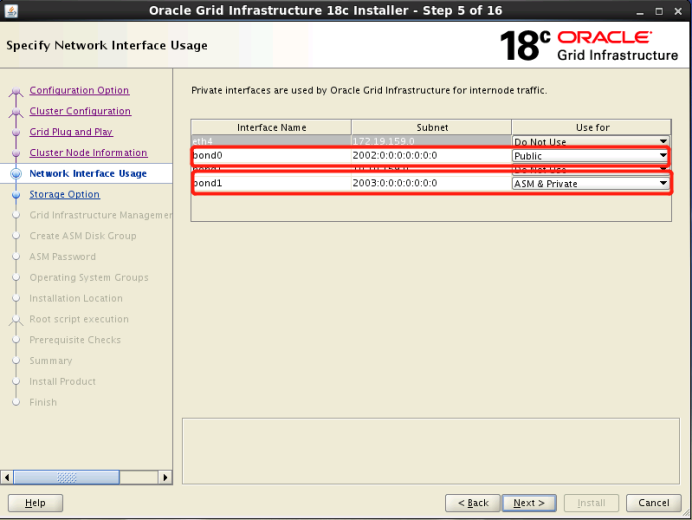Click the Help button
The height and width of the screenshot is (520, 692).
(35, 503)
